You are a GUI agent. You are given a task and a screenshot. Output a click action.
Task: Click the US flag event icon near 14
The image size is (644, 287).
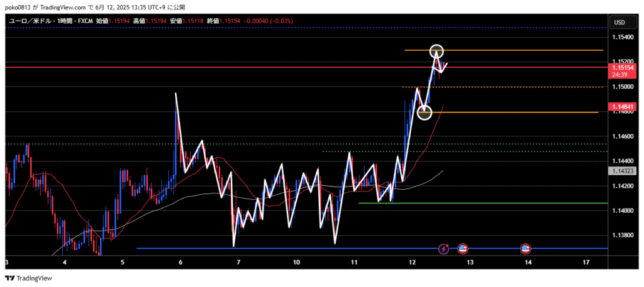(526, 249)
